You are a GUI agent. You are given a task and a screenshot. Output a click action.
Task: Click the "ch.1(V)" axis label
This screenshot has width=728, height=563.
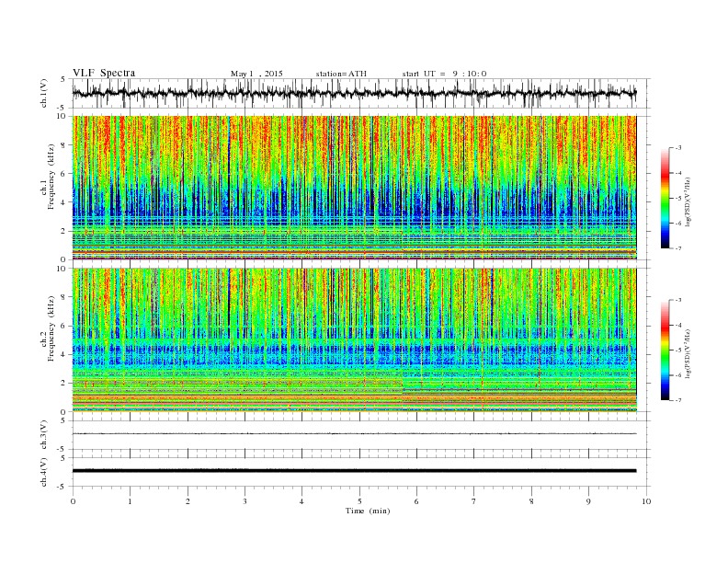(44, 94)
